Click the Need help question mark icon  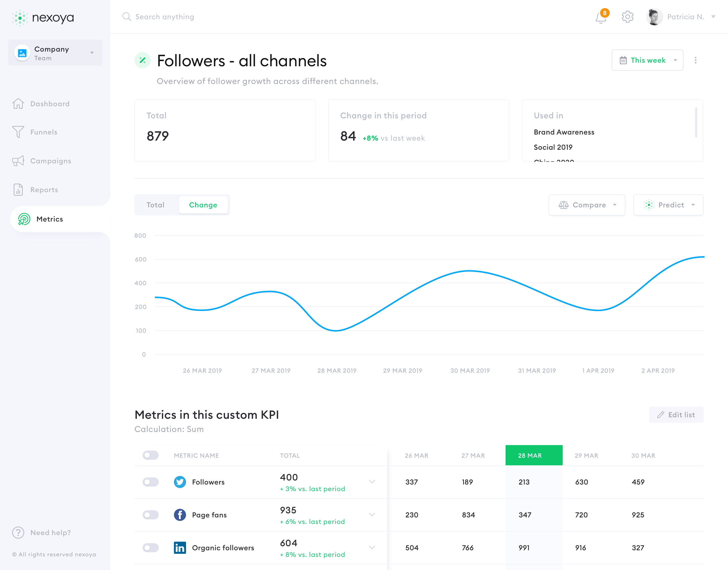point(18,533)
